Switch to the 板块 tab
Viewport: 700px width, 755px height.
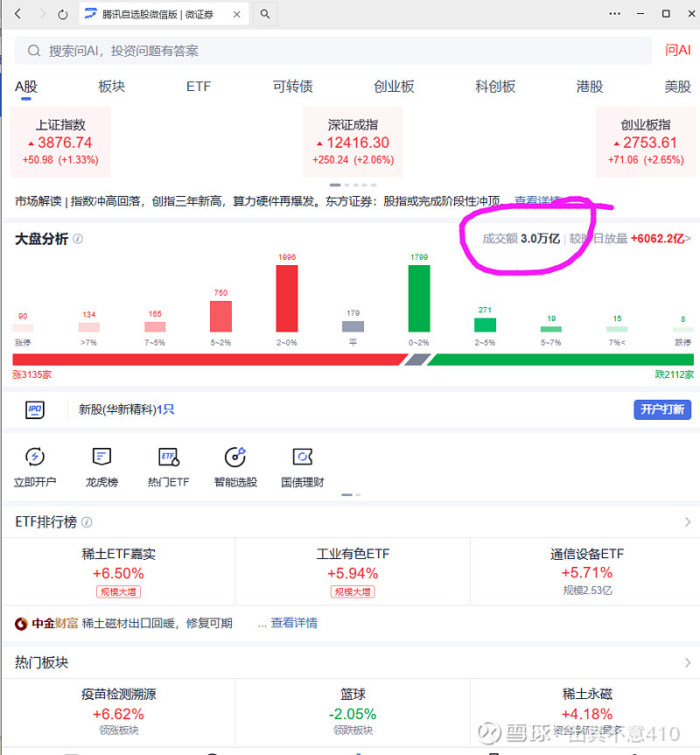(x=112, y=87)
